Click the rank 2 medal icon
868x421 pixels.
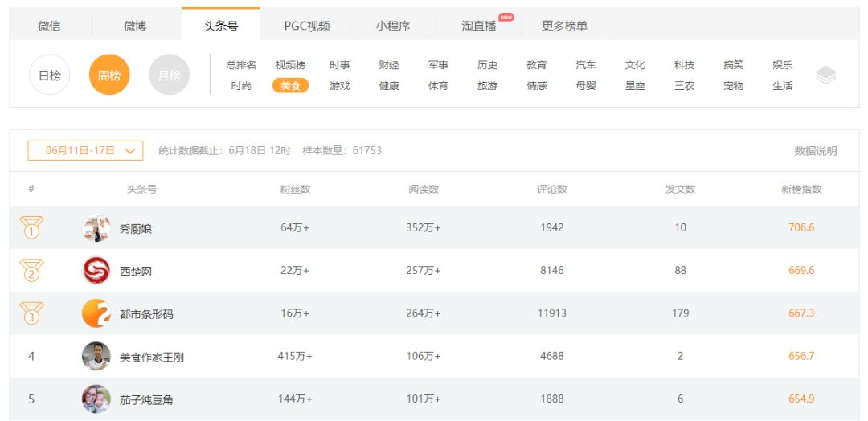coord(31,271)
